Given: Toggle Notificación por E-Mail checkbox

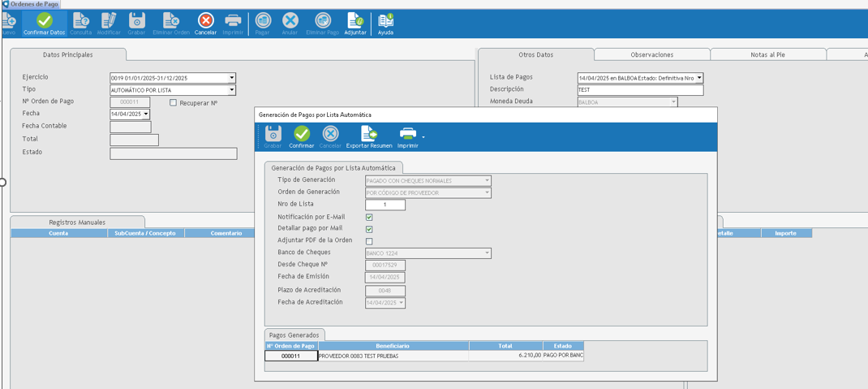Looking at the screenshot, I should point(369,218).
